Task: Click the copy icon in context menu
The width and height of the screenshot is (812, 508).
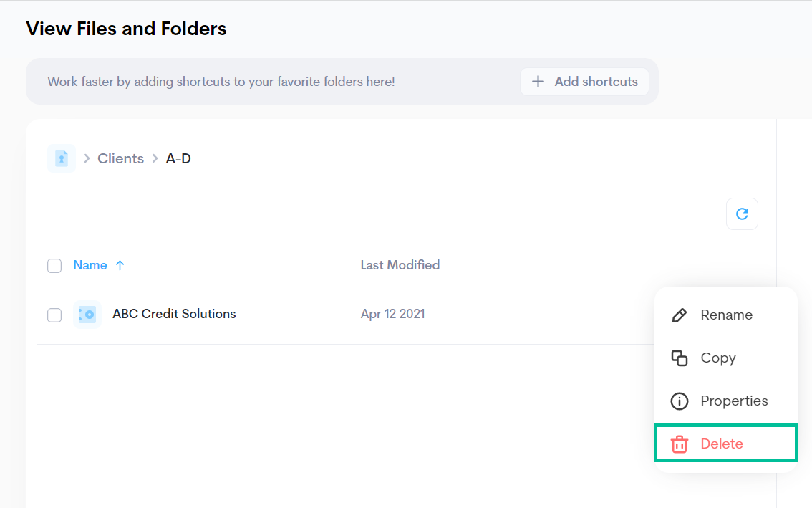Action: pyautogui.click(x=679, y=358)
